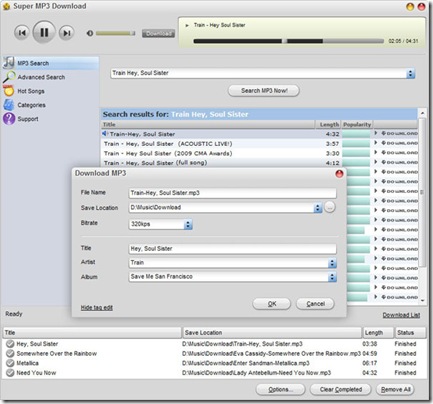
Task: Click the Hot Songs medal icon
Action: pyautogui.click(x=9, y=91)
